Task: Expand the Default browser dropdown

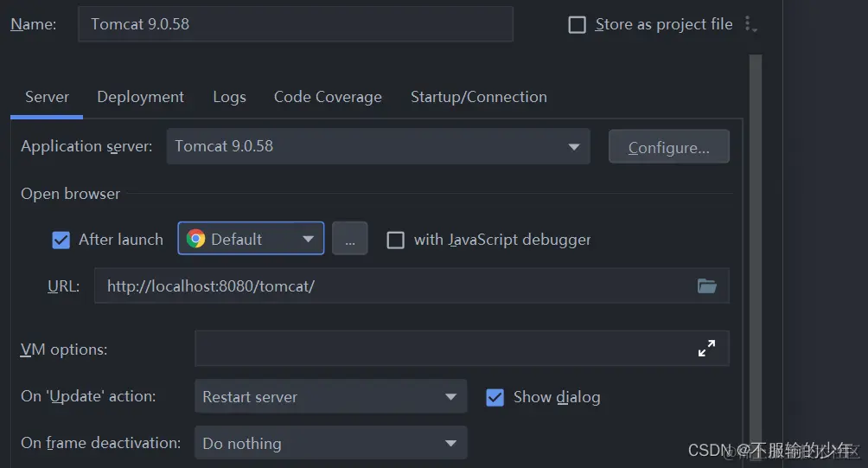Action: [x=308, y=239]
